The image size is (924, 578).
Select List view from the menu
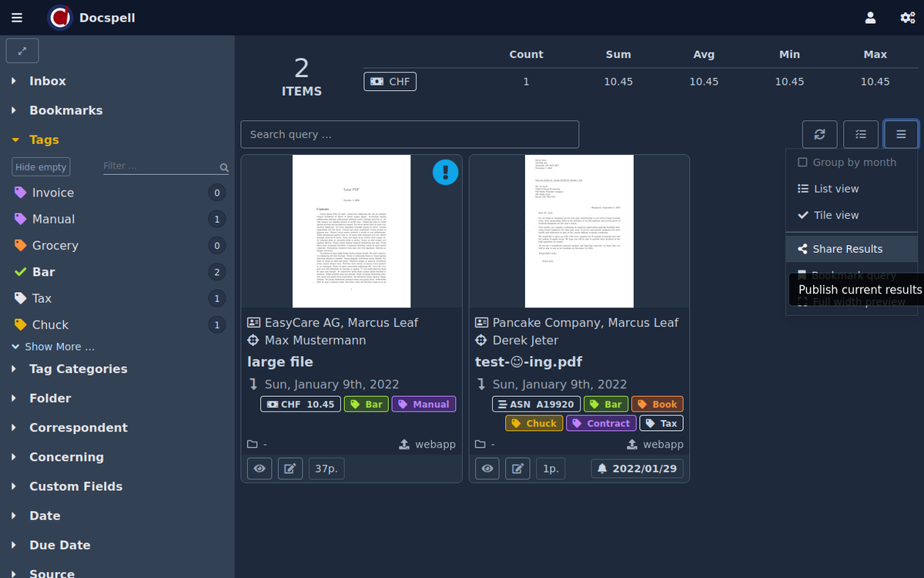pos(835,189)
